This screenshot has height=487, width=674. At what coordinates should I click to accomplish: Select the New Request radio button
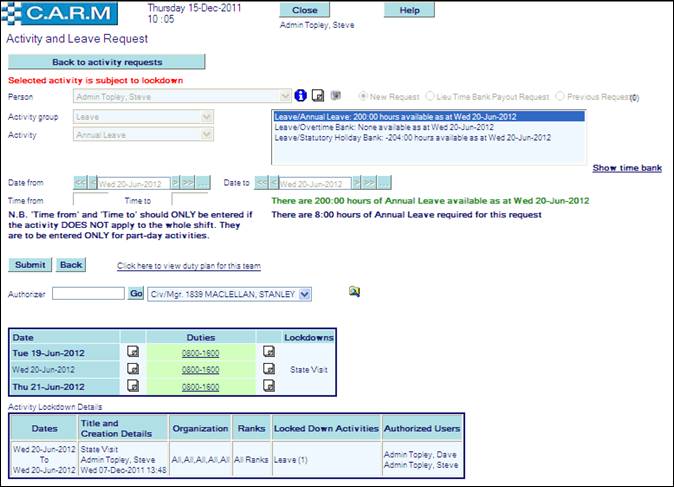coord(363,97)
